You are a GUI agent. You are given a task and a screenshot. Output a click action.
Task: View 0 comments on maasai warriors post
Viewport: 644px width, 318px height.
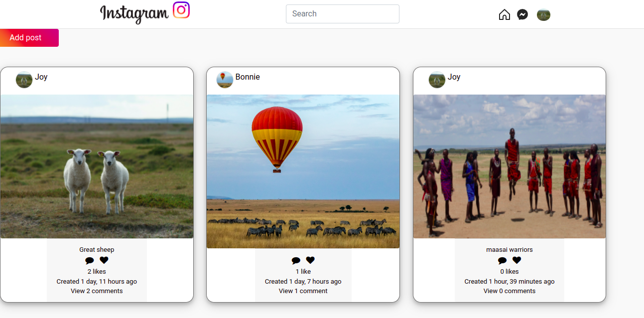coord(509,291)
